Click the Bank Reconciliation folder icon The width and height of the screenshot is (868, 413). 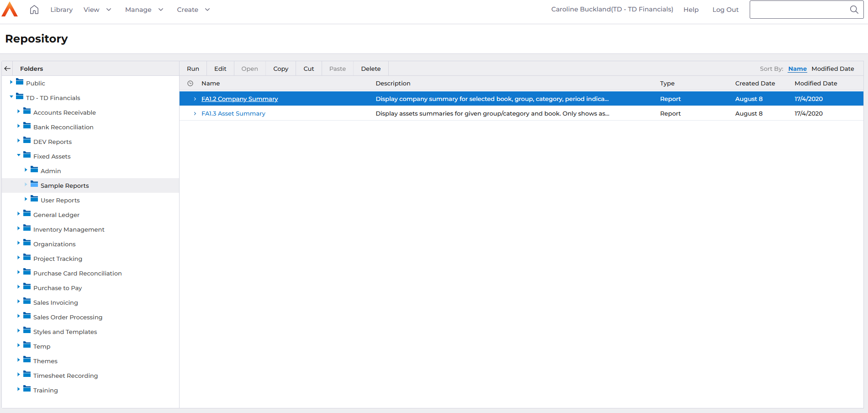click(x=27, y=126)
